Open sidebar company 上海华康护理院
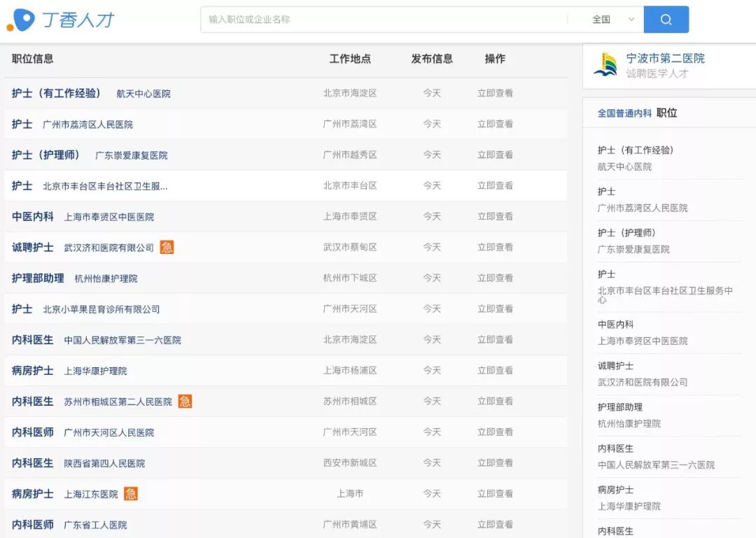This screenshot has width=756, height=538. tap(629, 507)
